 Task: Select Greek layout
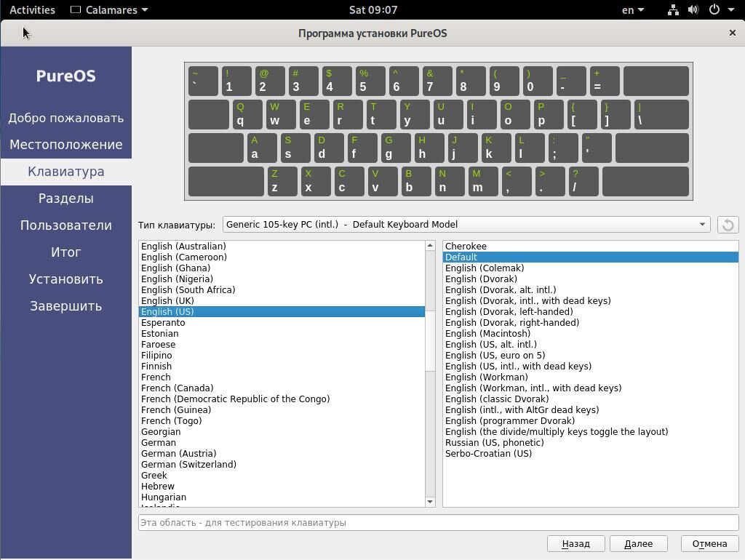pos(282,476)
